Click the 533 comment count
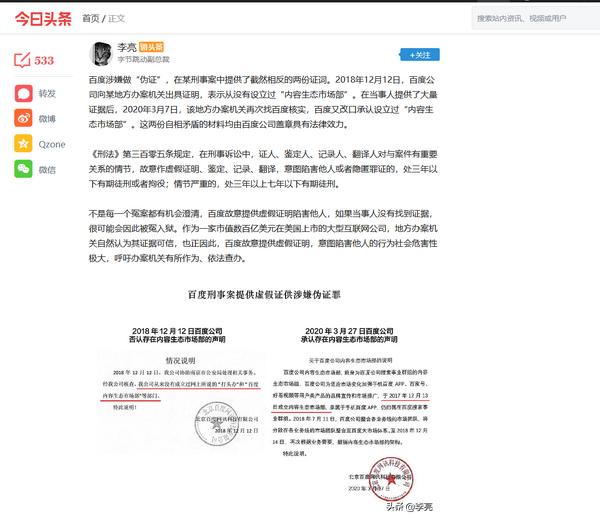The width and height of the screenshot is (600, 517). pos(44,60)
